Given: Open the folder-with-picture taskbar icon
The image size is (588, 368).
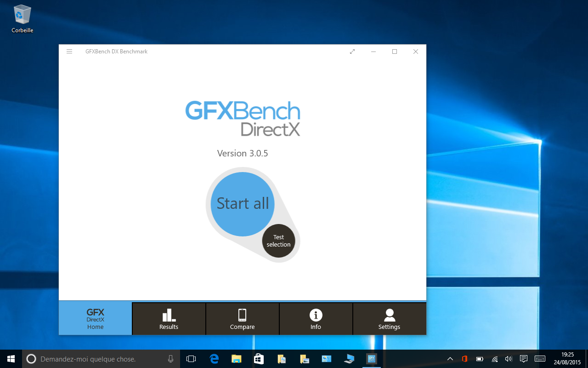Looking at the screenshot, I should point(304,359).
